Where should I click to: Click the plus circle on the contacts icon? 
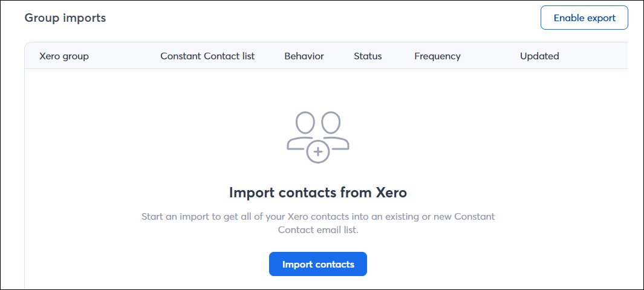tap(318, 152)
